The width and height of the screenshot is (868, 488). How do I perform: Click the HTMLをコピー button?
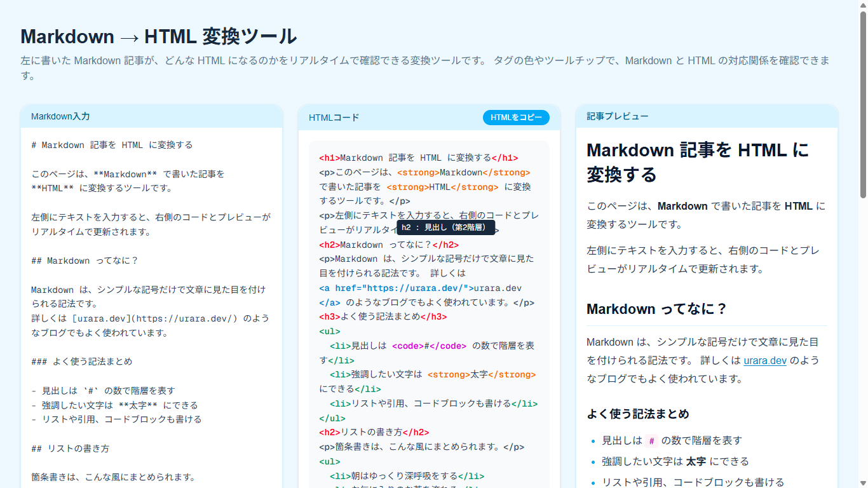(516, 118)
